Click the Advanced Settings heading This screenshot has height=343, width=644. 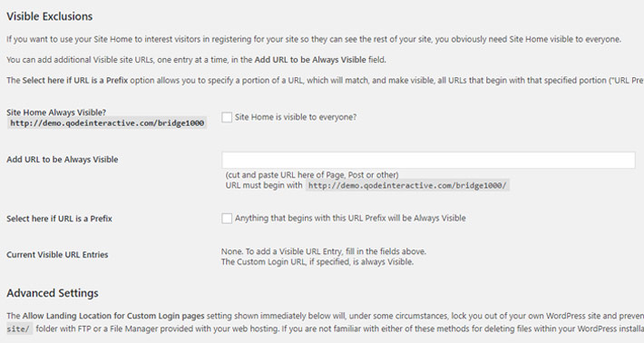pos(53,293)
